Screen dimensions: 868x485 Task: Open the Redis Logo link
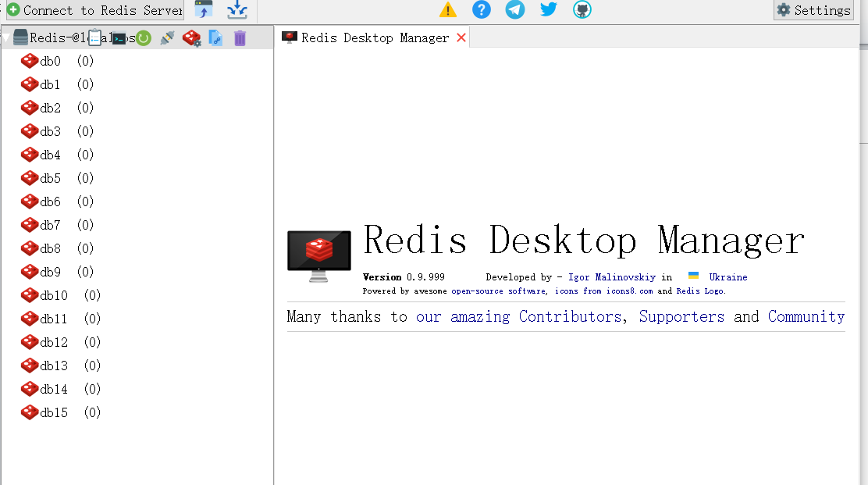click(x=699, y=291)
